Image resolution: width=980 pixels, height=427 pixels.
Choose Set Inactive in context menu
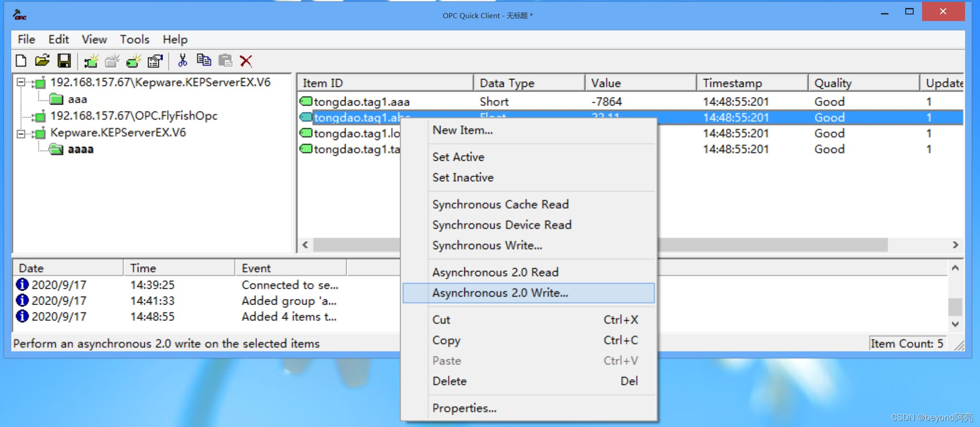529,178
